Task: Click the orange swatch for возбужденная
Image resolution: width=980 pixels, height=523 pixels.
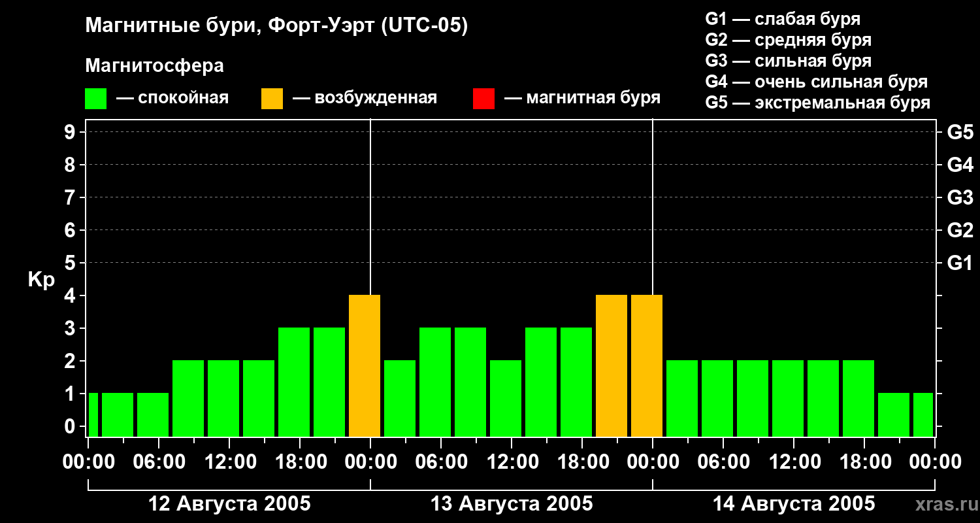Action: pyautogui.click(x=272, y=99)
